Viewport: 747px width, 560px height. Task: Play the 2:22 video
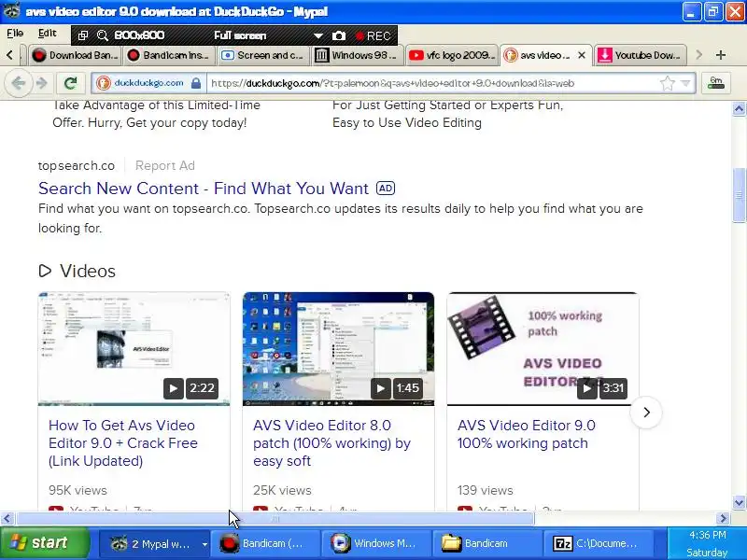click(174, 388)
